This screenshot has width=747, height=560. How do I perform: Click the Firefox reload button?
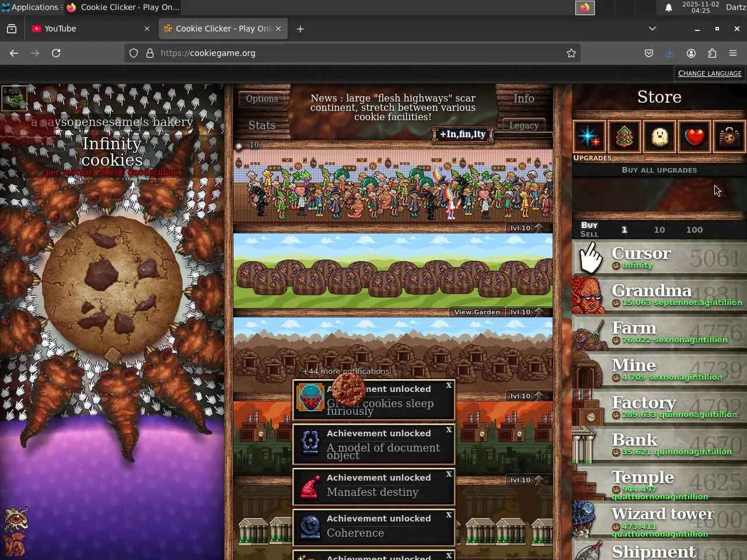pyautogui.click(x=56, y=53)
